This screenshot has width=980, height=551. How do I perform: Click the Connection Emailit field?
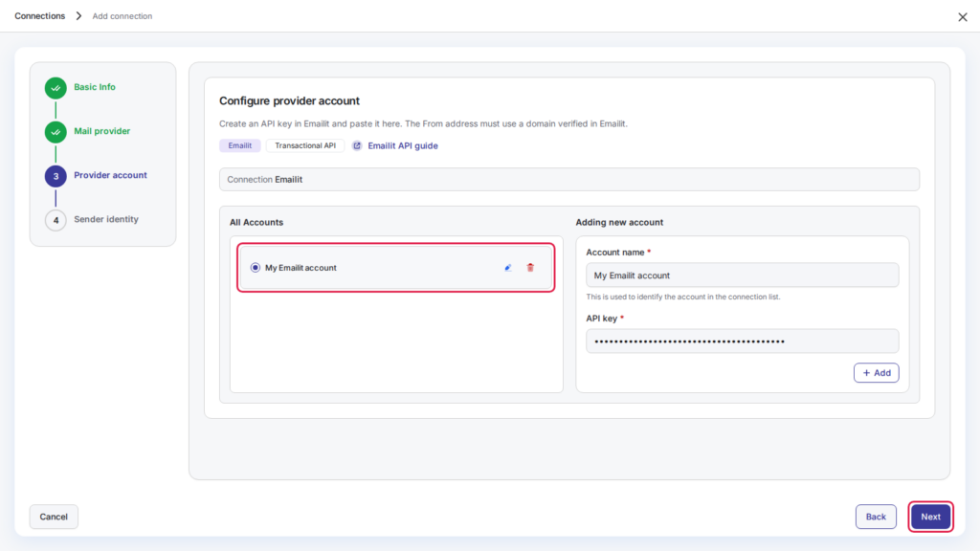point(569,179)
